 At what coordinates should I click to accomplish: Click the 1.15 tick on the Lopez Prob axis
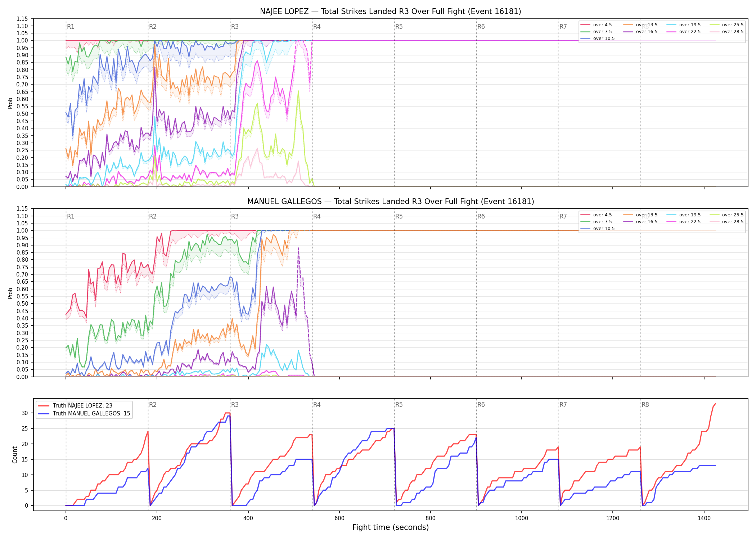tap(22, 19)
